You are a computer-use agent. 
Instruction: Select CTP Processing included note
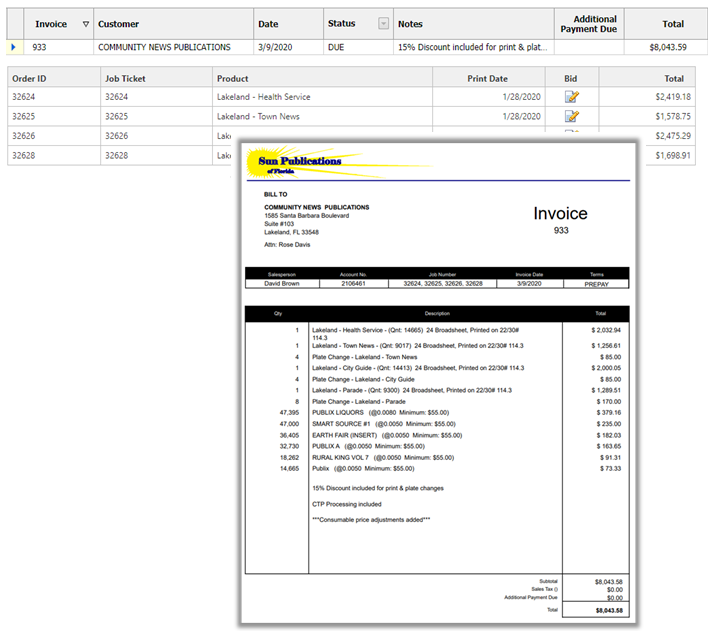pos(346,504)
